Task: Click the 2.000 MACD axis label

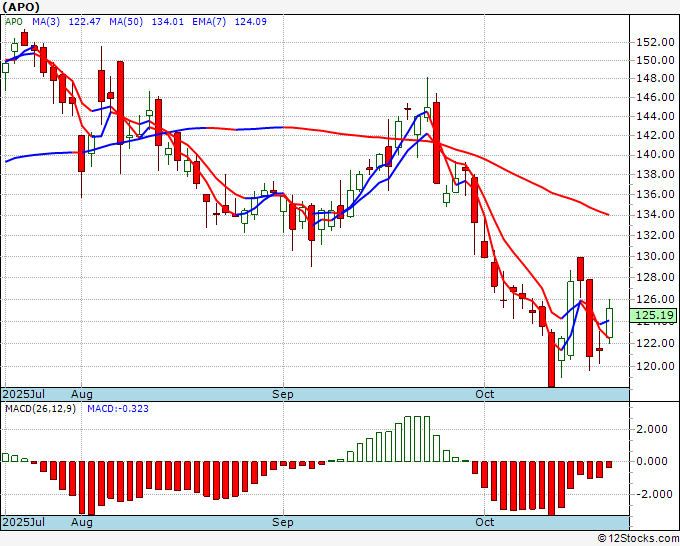Action: (x=651, y=429)
